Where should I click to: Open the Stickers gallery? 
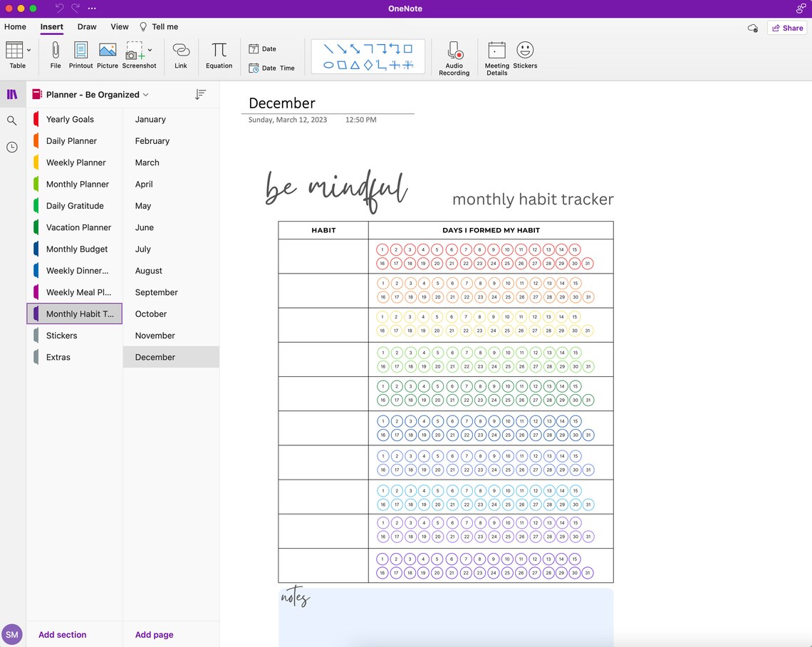click(525, 56)
